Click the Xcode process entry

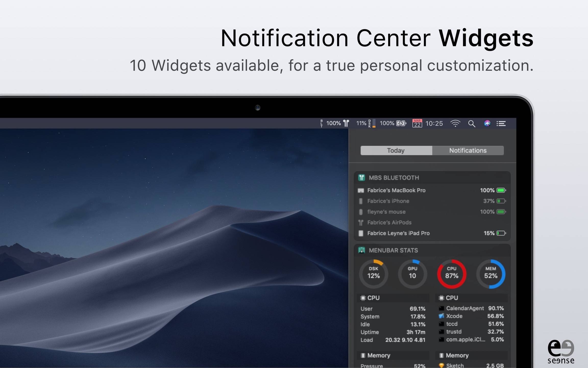(x=454, y=316)
